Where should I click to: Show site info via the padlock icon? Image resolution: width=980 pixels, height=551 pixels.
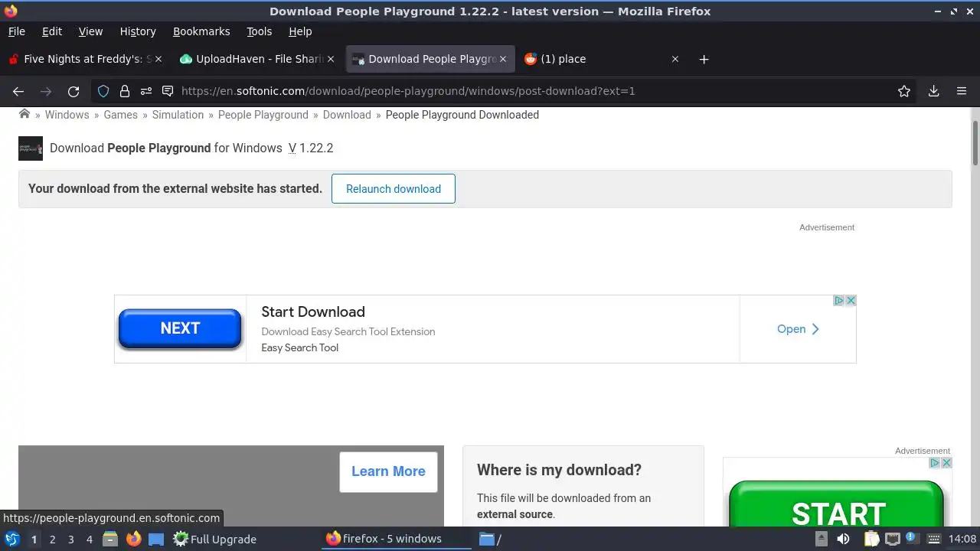tap(124, 91)
